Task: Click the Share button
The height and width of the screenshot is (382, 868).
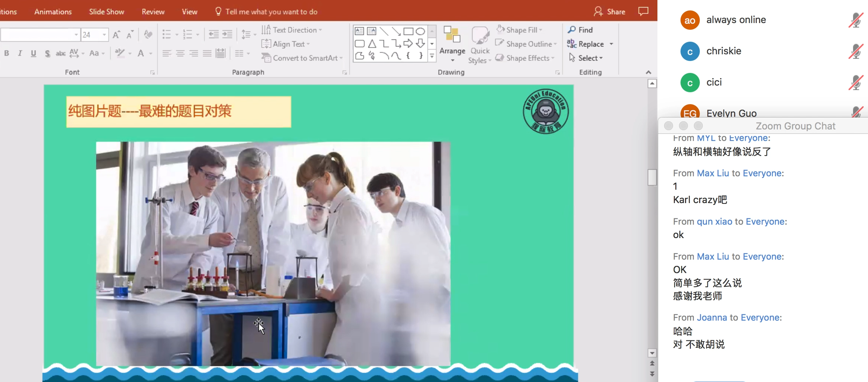Action: click(609, 12)
